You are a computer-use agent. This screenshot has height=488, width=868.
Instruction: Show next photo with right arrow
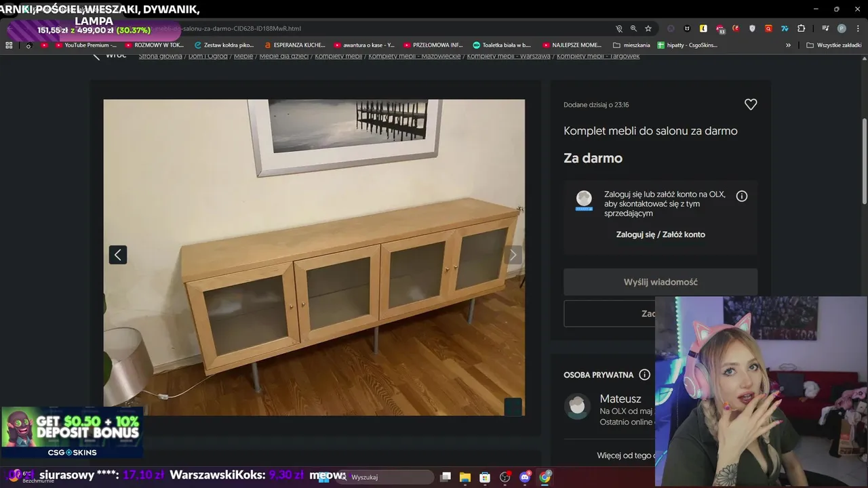point(513,255)
